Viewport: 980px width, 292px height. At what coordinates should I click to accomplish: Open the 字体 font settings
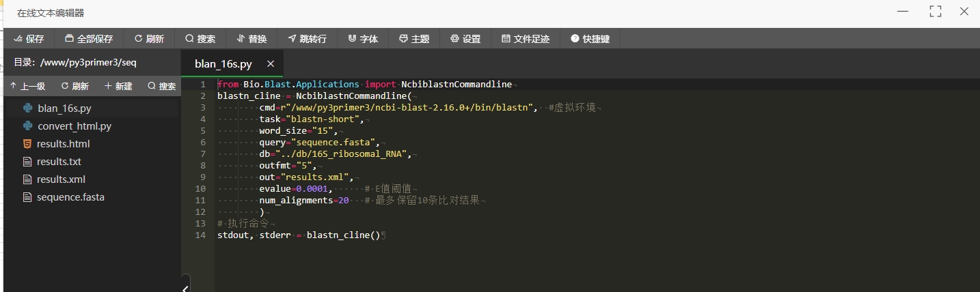coord(363,39)
